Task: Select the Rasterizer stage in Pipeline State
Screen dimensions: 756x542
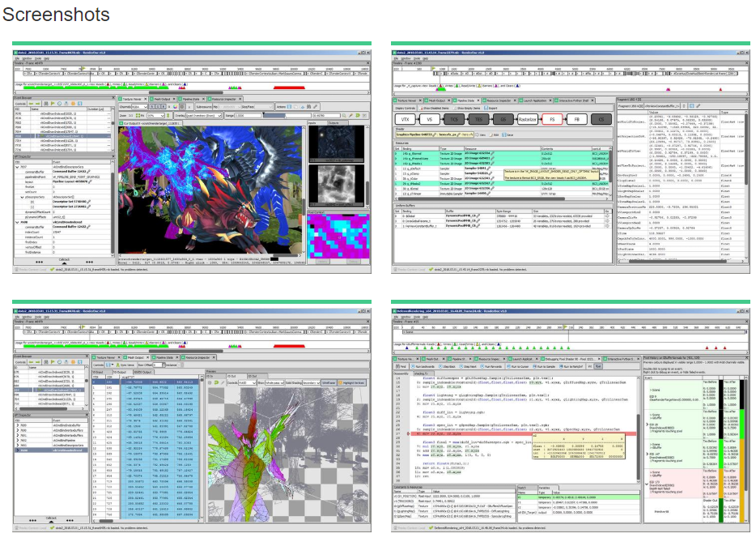Action: [528, 120]
